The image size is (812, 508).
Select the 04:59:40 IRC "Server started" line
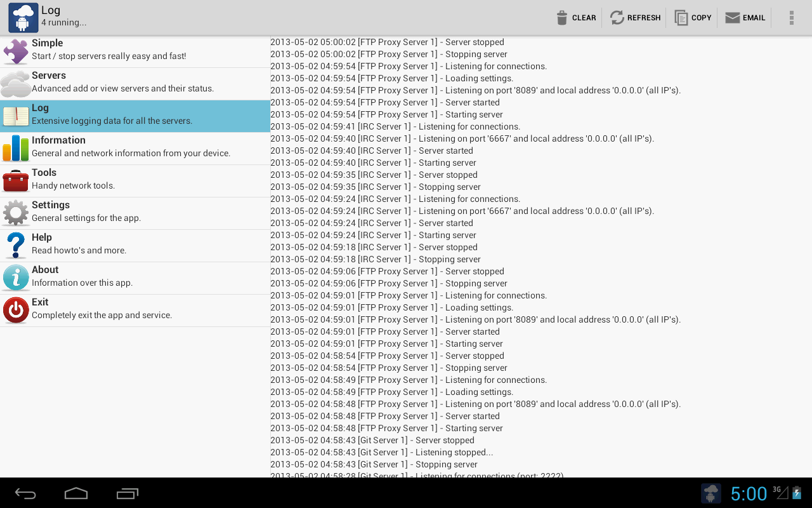(x=372, y=150)
